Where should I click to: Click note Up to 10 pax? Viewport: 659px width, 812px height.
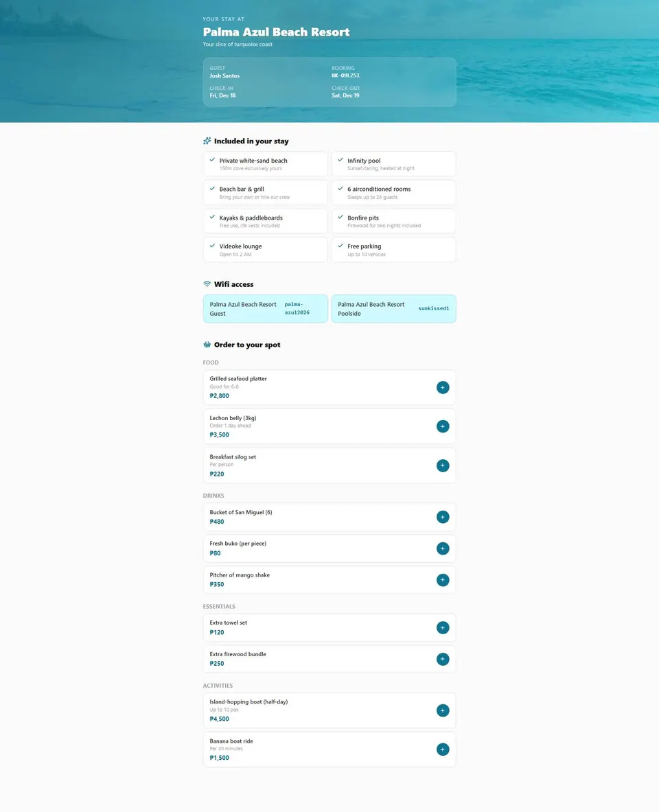[224, 710]
